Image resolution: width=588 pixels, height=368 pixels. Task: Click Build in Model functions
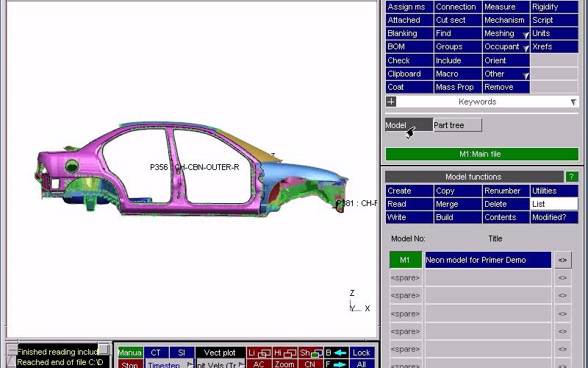(x=457, y=217)
